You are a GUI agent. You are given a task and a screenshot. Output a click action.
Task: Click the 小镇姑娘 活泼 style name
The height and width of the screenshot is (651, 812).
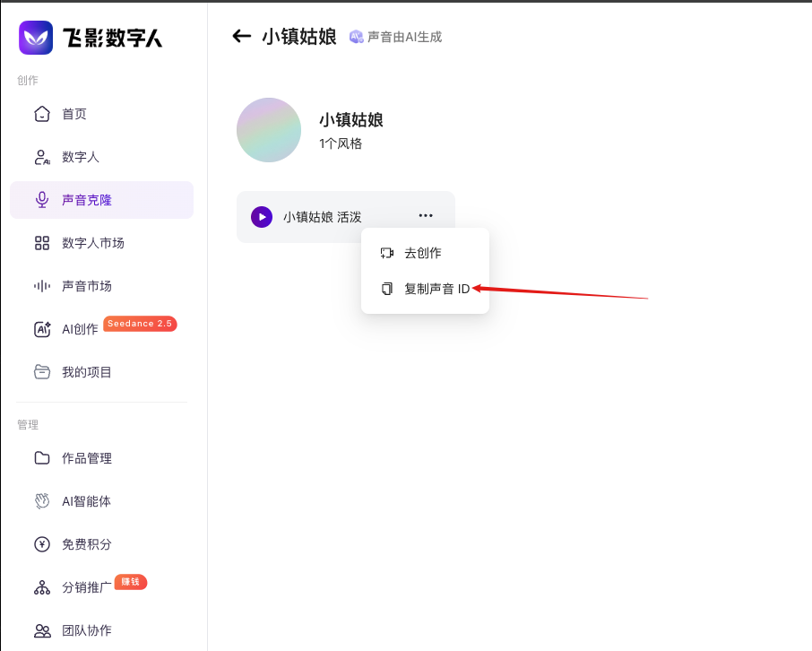tap(322, 217)
